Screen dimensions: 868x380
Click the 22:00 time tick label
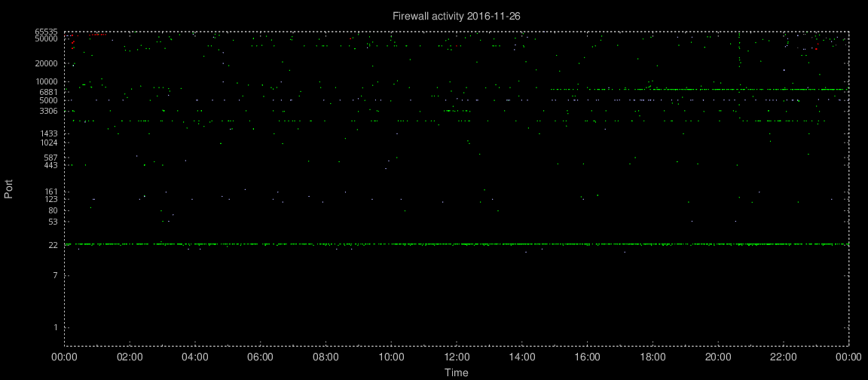[x=784, y=357]
